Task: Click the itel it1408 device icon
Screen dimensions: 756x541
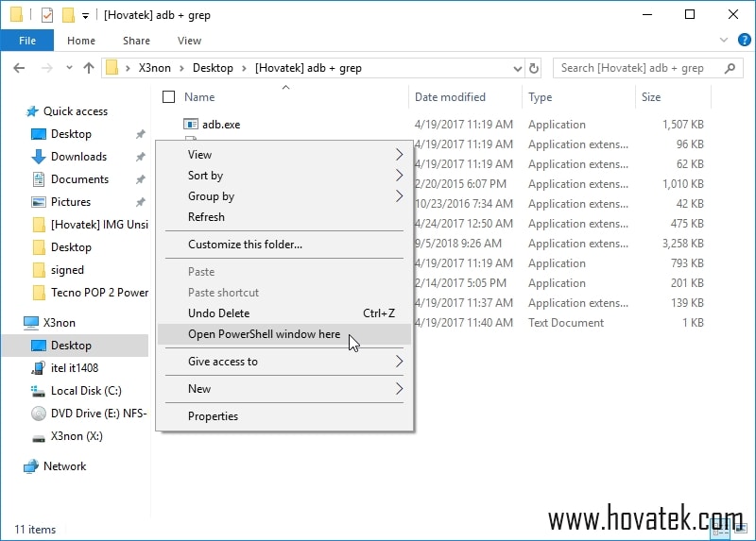Action: (39, 368)
